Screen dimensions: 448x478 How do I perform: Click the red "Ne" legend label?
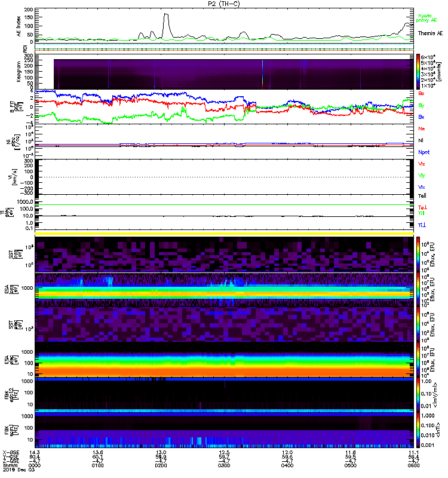click(422, 128)
